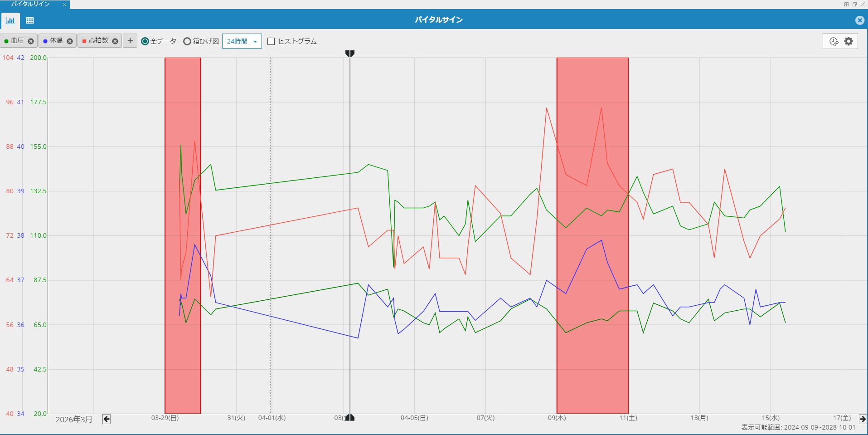
Task: Close the blue panel with round X
Action: pyautogui.click(x=859, y=20)
